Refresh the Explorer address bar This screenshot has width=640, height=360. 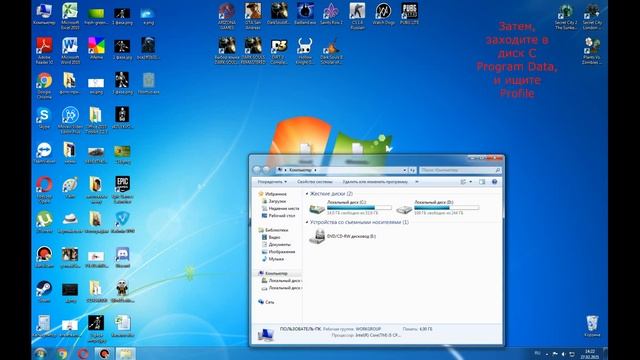tap(412, 170)
